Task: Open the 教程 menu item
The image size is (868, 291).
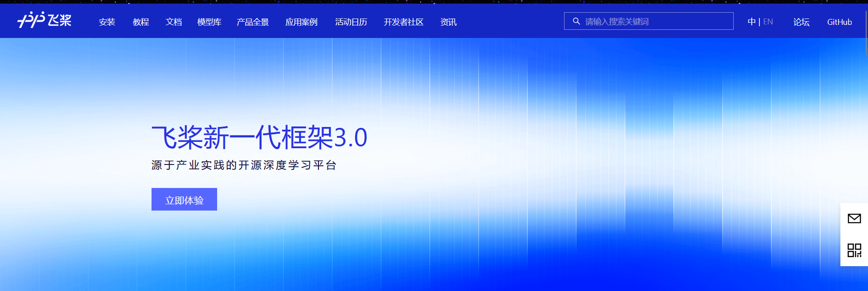Action: tap(141, 22)
